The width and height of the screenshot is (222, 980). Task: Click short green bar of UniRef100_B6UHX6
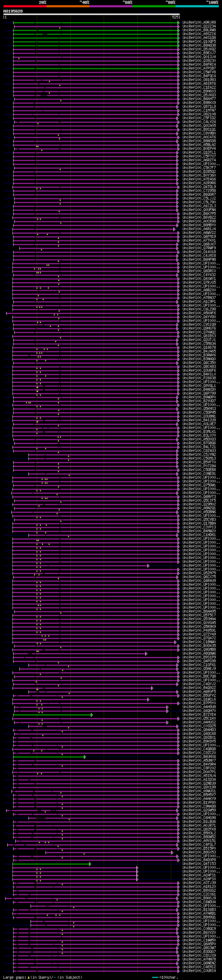point(49,757)
